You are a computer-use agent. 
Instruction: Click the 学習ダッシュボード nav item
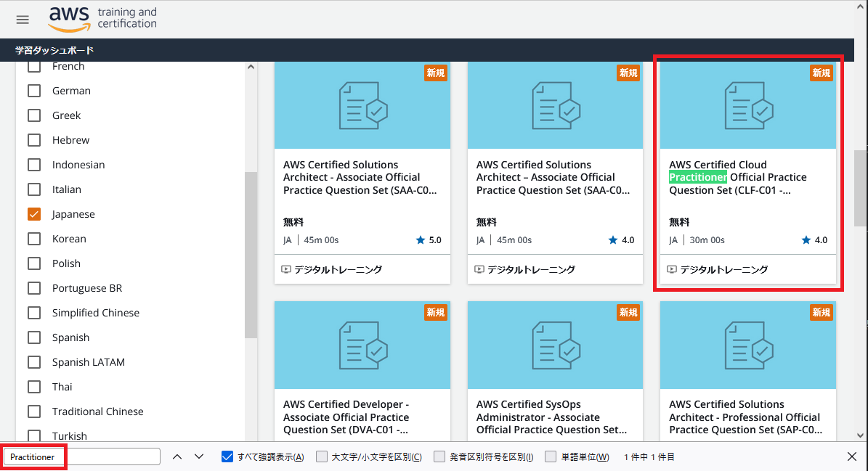pyautogui.click(x=54, y=50)
